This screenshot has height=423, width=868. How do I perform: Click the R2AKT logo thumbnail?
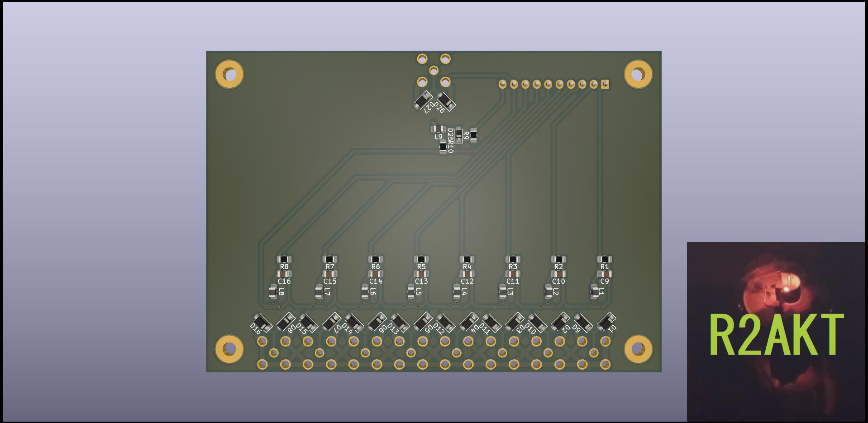click(x=776, y=332)
